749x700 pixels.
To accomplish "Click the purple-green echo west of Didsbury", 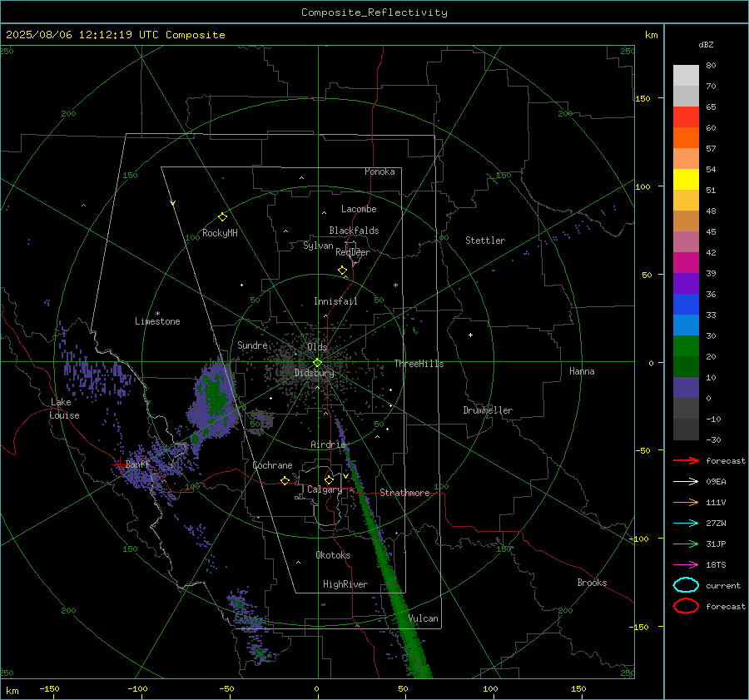I will (x=214, y=401).
